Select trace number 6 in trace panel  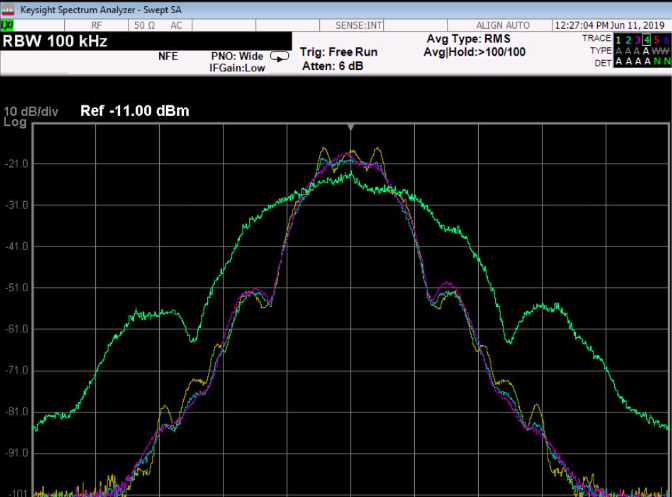point(665,38)
